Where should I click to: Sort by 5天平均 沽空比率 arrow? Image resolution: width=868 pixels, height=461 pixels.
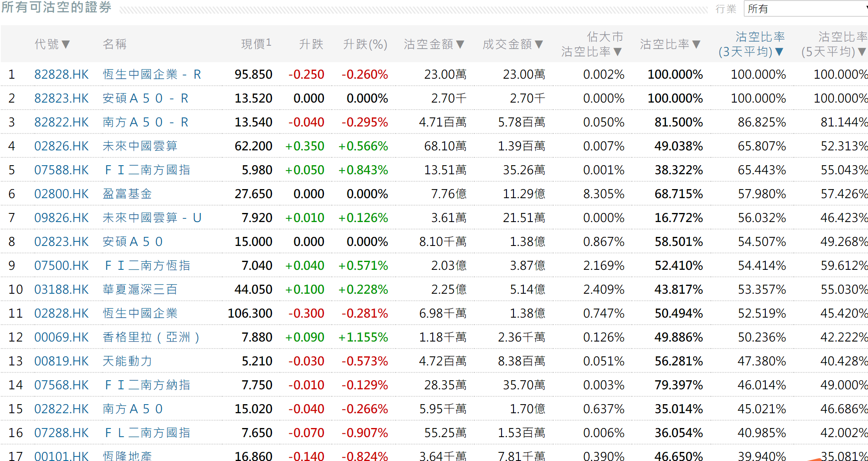pos(861,52)
